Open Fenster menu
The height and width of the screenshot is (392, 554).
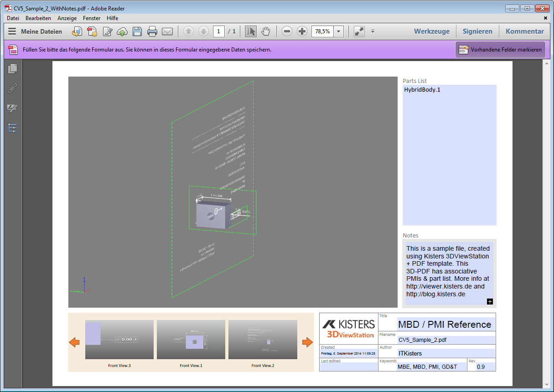tap(92, 18)
